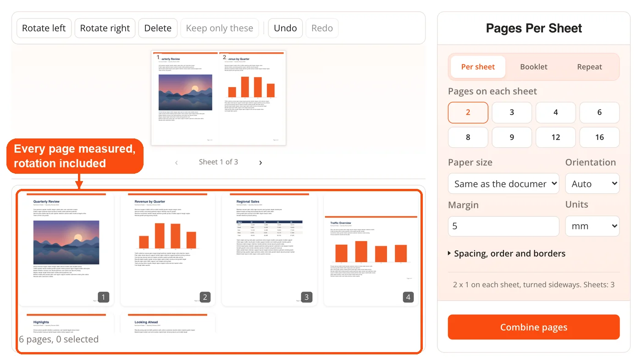The height and width of the screenshot is (364, 642).
Task: Select the Quarterly Review page 1 thumbnail
Action: (x=66, y=249)
